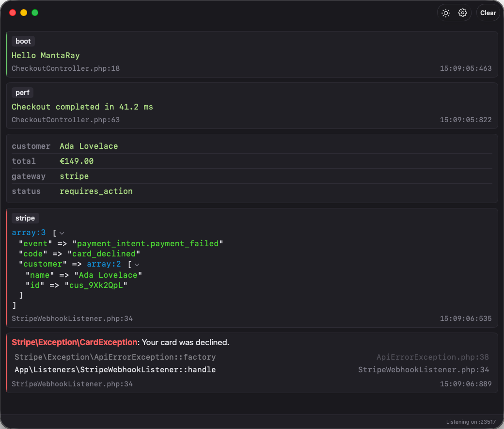Open ApiErrorException.php:38 stack frame file
This screenshot has width=504, height=429.
pyautogui.click(x=433, y=357)
